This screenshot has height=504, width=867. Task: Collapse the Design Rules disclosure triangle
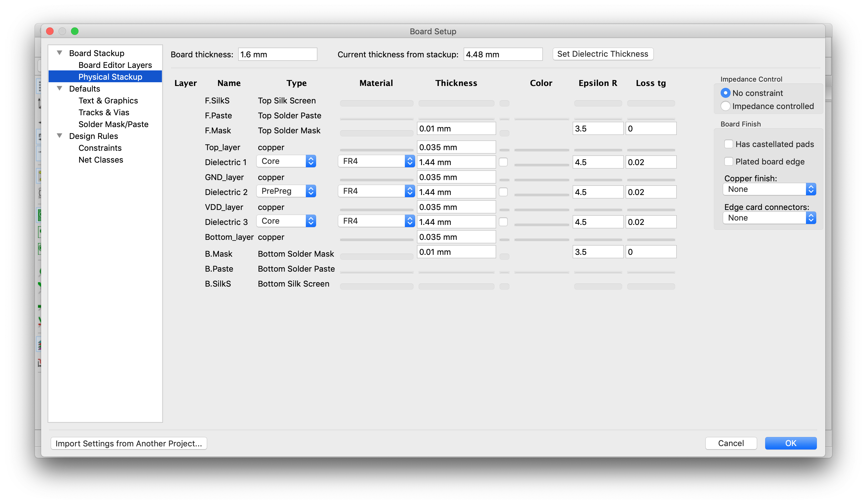pyautogui.click(x=59, y=136)
